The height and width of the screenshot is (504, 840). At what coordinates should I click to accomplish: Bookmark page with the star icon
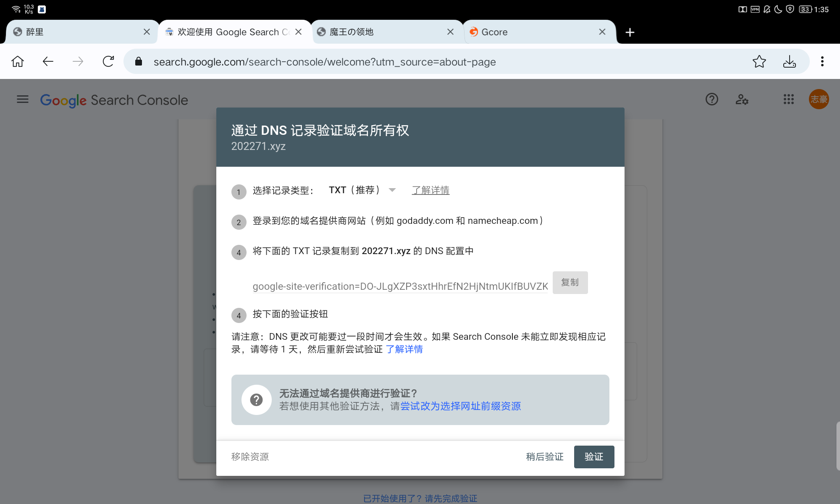click(759, 62)
